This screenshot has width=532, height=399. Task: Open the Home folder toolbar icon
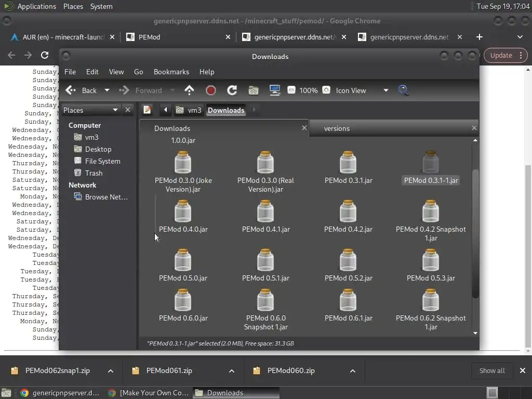[254, 90]
